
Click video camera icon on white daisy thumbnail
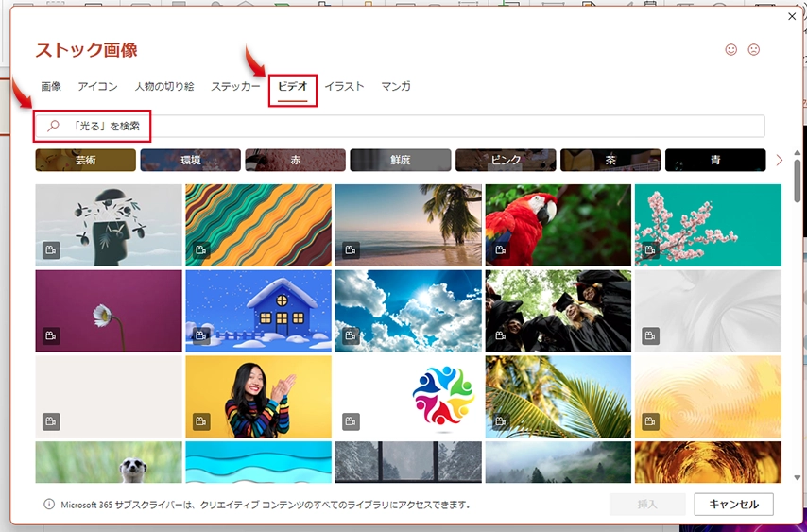(x=51, y=336)
